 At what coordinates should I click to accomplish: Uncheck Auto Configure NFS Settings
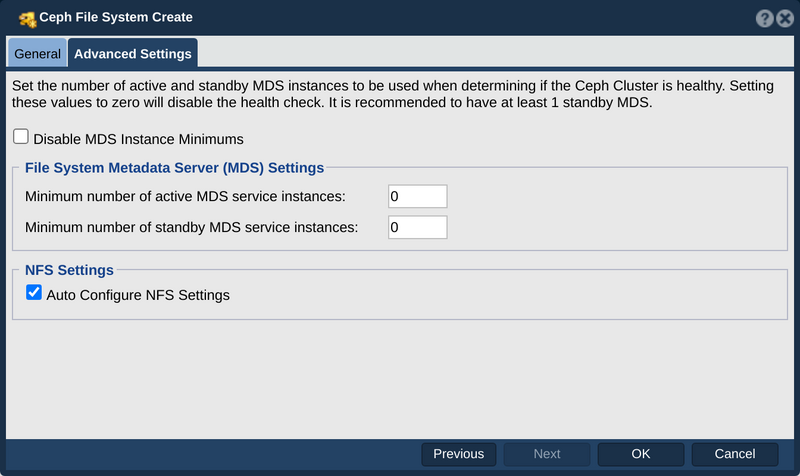(34, 292)
